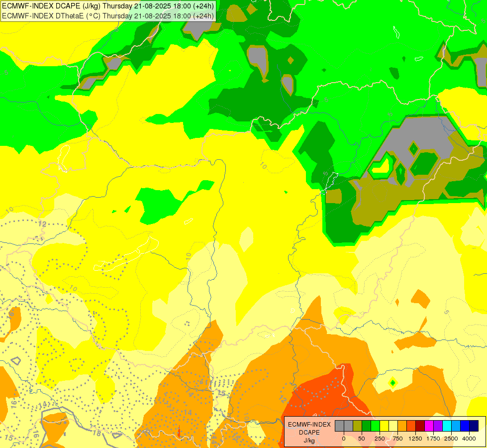Choose the magenta legend swatch
The width and height of the screenshot is (487, 448).
[x=429, y=426]
